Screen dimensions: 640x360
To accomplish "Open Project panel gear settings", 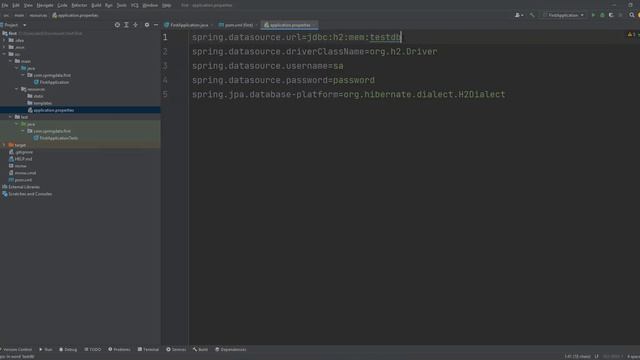I will (147, 25).
